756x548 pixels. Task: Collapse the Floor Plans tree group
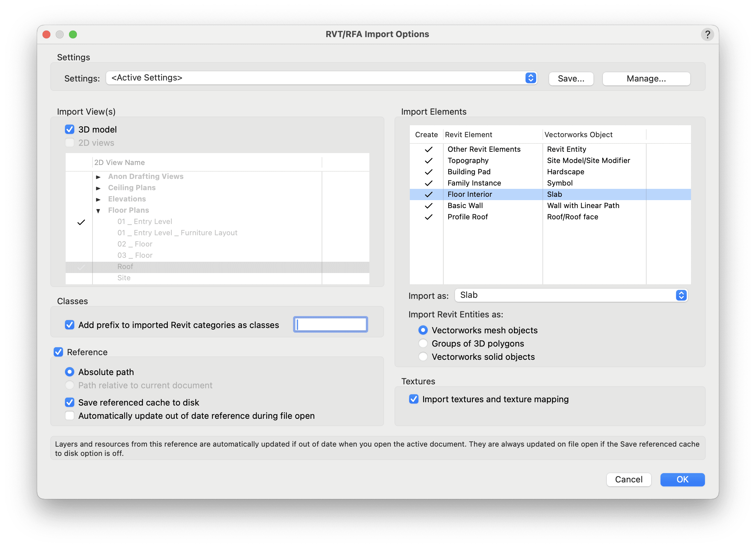click(x=98, y=210)
